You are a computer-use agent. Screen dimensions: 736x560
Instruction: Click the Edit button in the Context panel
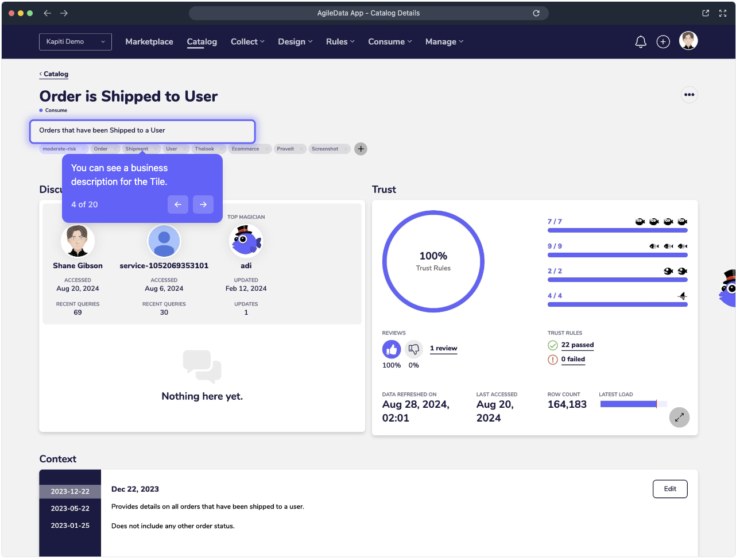(x=670, y=489)
